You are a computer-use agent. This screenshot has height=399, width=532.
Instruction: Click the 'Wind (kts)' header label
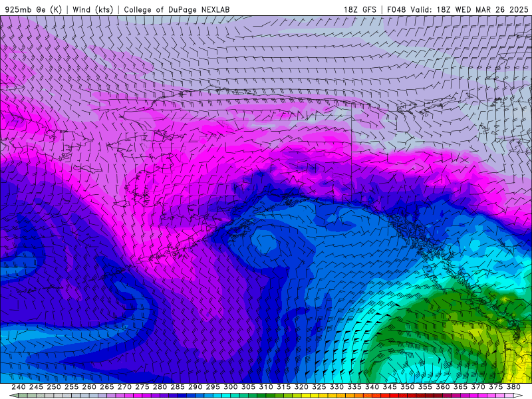click(93, 9)
